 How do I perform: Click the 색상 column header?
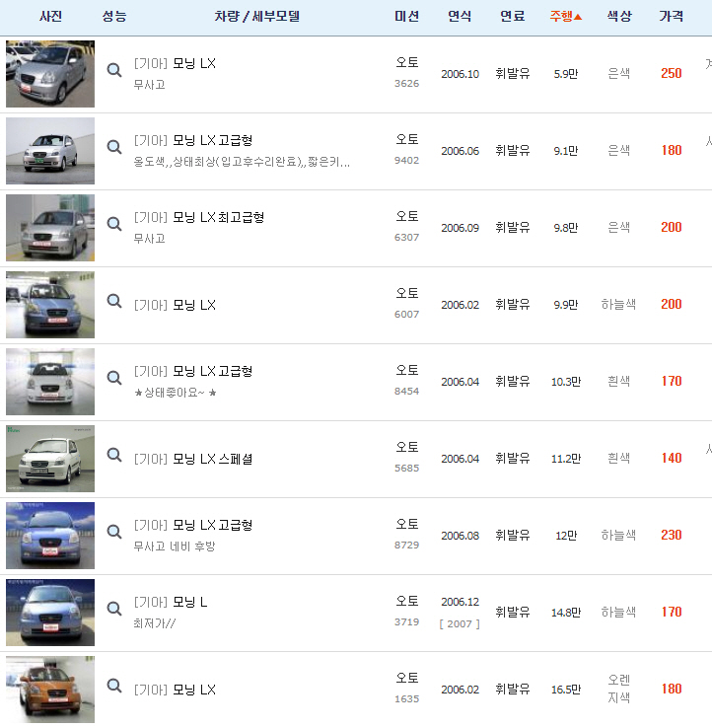(x=619, y=16)
